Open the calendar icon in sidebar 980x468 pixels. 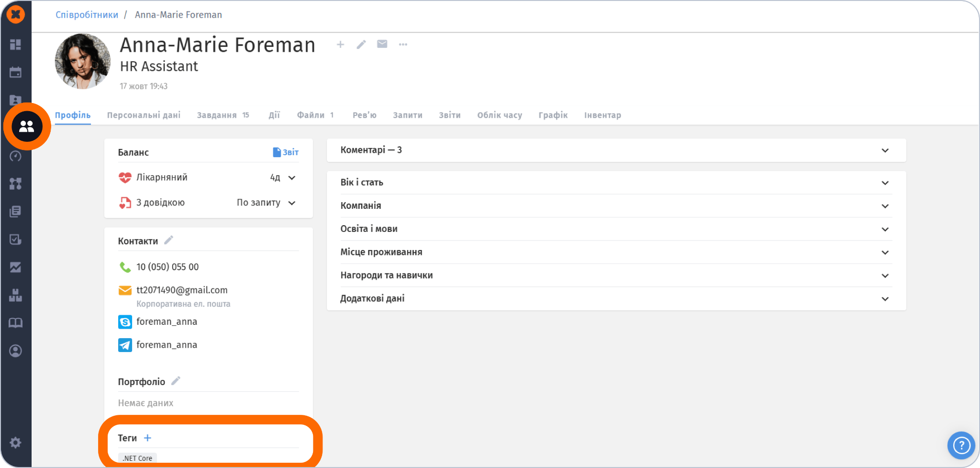(x=15, y=72)
